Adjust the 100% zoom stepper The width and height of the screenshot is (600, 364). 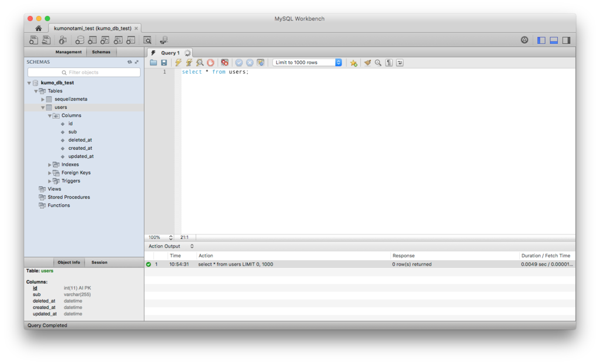click(x=171, y=238)
